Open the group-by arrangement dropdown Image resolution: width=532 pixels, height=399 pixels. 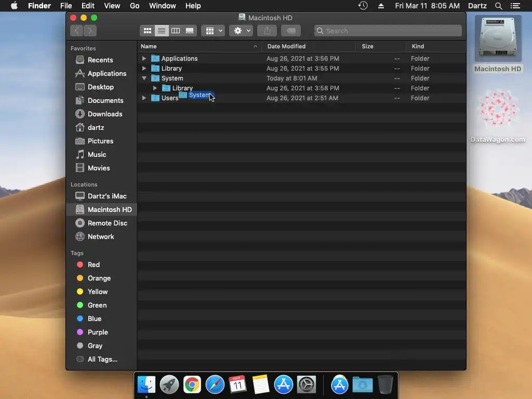pyautogui.click(x=213, y=31)
